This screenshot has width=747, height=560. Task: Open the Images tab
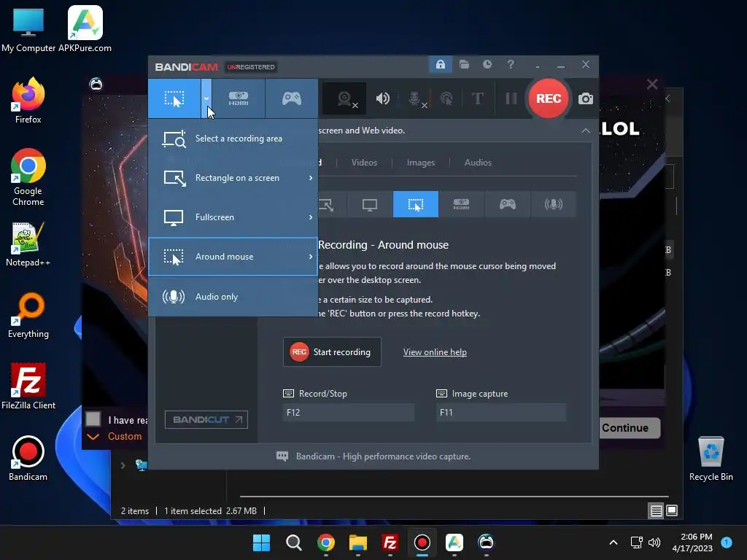(x=421, y=163)
